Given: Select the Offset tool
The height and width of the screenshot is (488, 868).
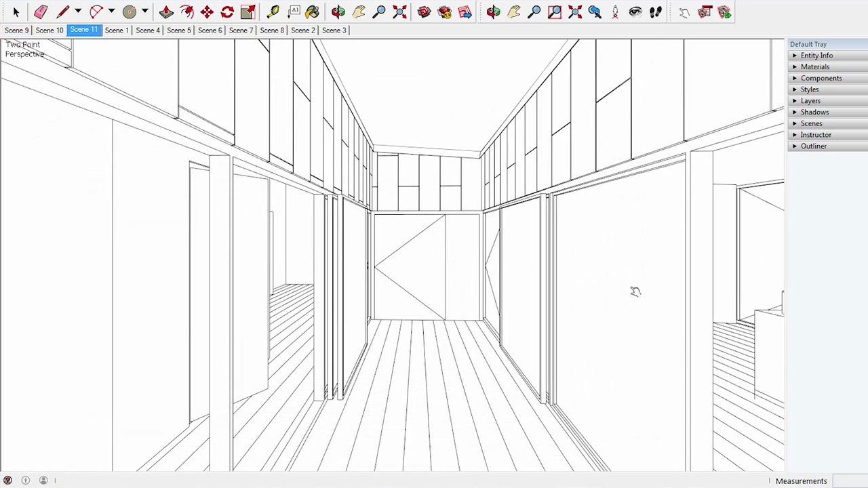Looking at the screenshot, I should click(186, 12).
